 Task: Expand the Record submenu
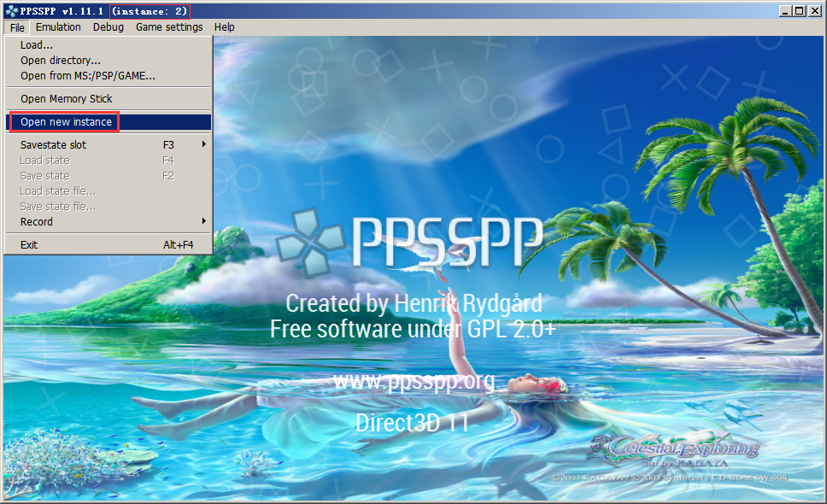pyautogui.click(x=109, y=222)
